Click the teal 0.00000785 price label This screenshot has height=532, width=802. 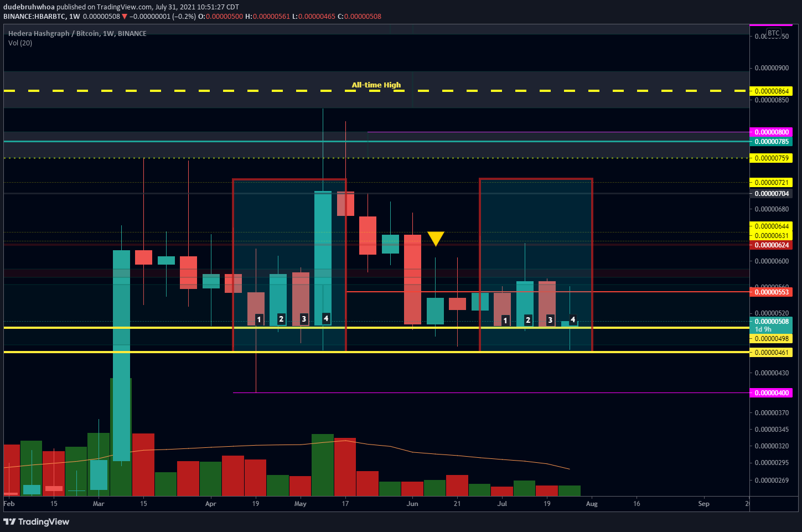pyautogui.click(x=770, y=142)
